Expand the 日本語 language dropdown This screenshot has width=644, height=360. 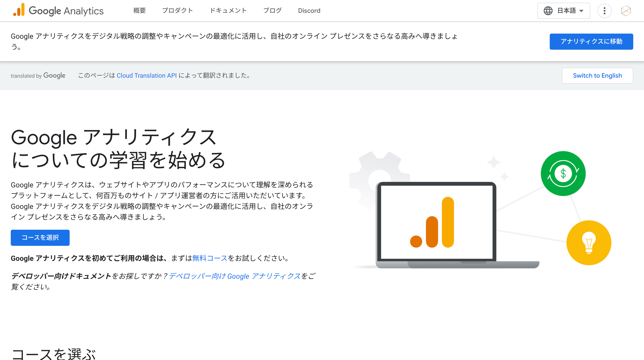point(563,11)
